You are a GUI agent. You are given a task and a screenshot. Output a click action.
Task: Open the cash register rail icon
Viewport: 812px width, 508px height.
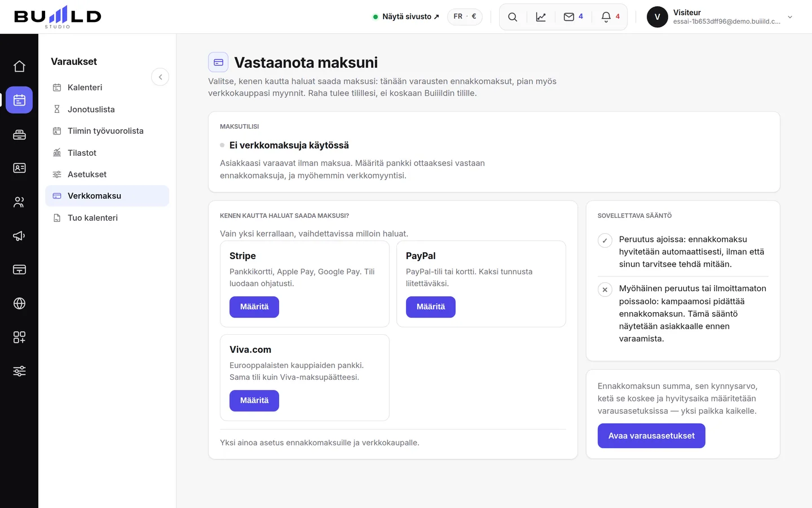pos(19,134)
